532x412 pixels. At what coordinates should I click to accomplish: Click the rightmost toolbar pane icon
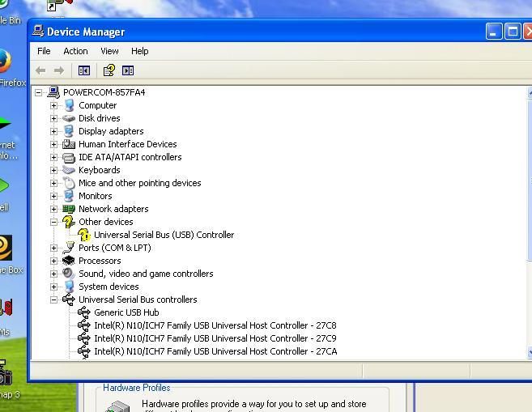128,70
